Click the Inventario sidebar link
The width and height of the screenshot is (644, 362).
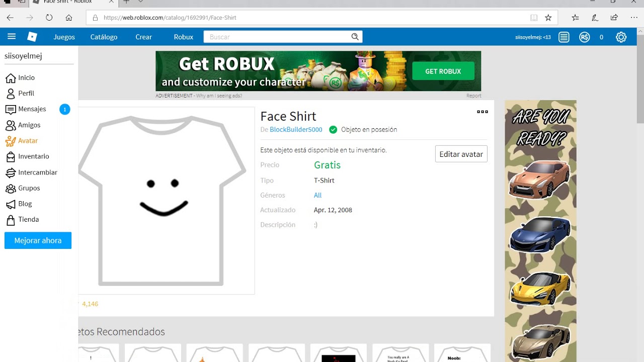click(34, 156)
